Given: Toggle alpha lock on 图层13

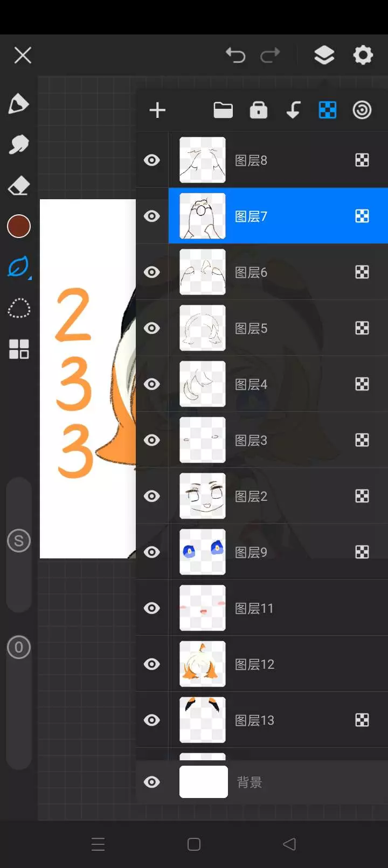Looking at the screenshot, I should (362, 720).
